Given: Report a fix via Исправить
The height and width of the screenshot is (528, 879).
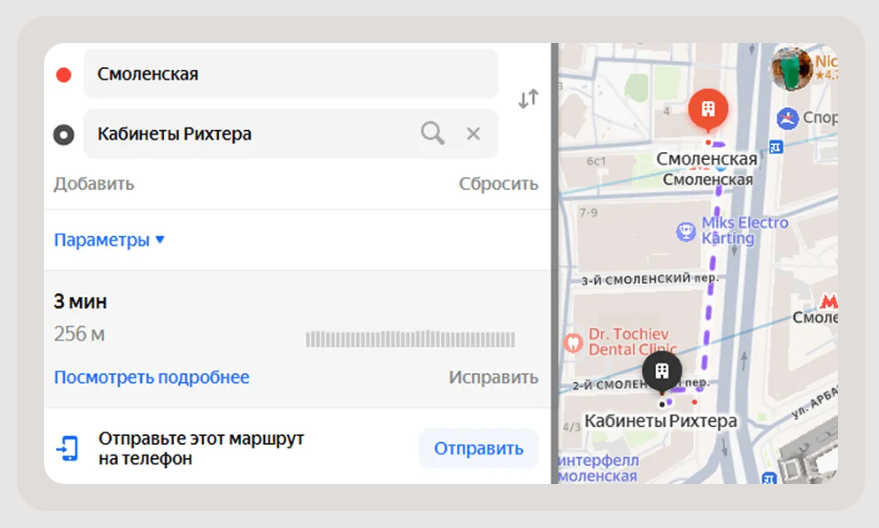Looking at the screenshot, I should (x=493, y=377).
